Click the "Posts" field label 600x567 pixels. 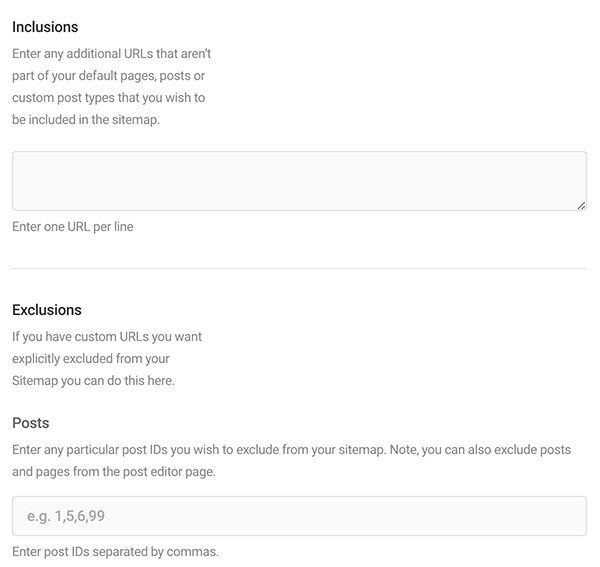pyautogui.click(x=31, y=423)
